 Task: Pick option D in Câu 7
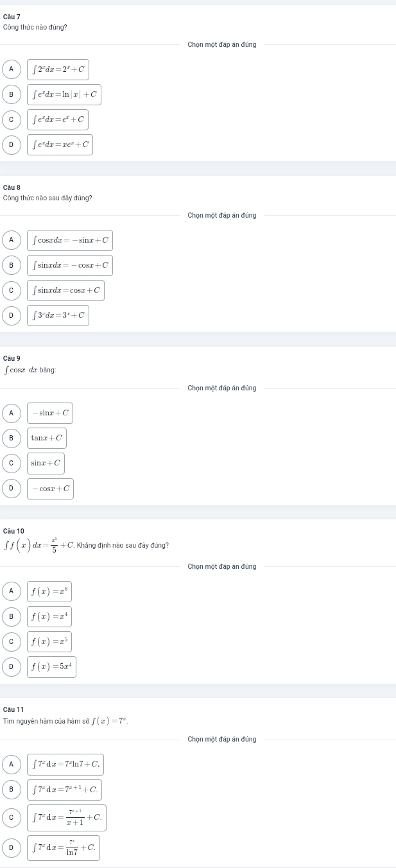(x=11, y=145)
